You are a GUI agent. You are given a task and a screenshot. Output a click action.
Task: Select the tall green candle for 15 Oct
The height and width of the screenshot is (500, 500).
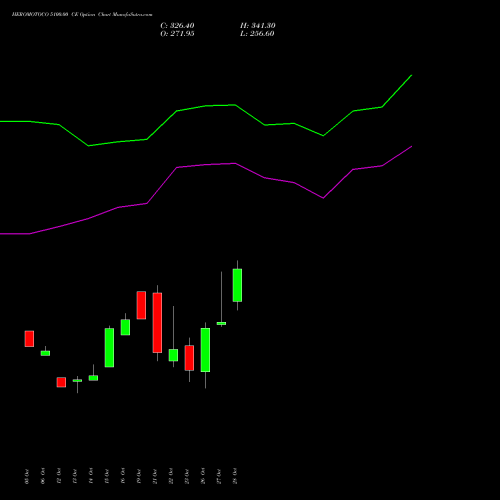[x=109, y=348]
